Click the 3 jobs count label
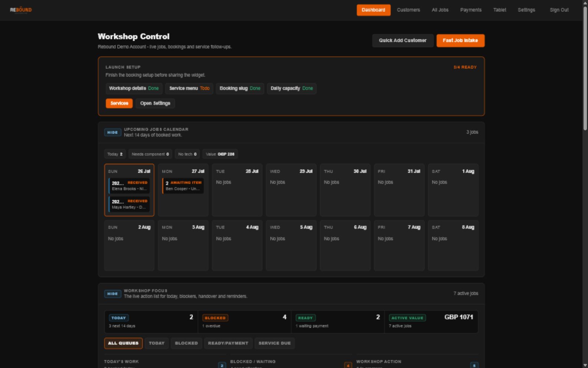588x368 pixels. pos(472,132)
